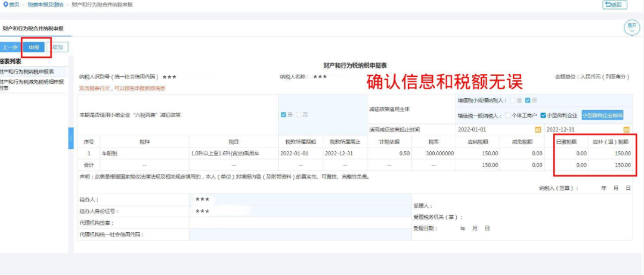644x275 pixels.
Task: Toggle the 个体工商户 checkbox
Action: (x=507, y=115)
